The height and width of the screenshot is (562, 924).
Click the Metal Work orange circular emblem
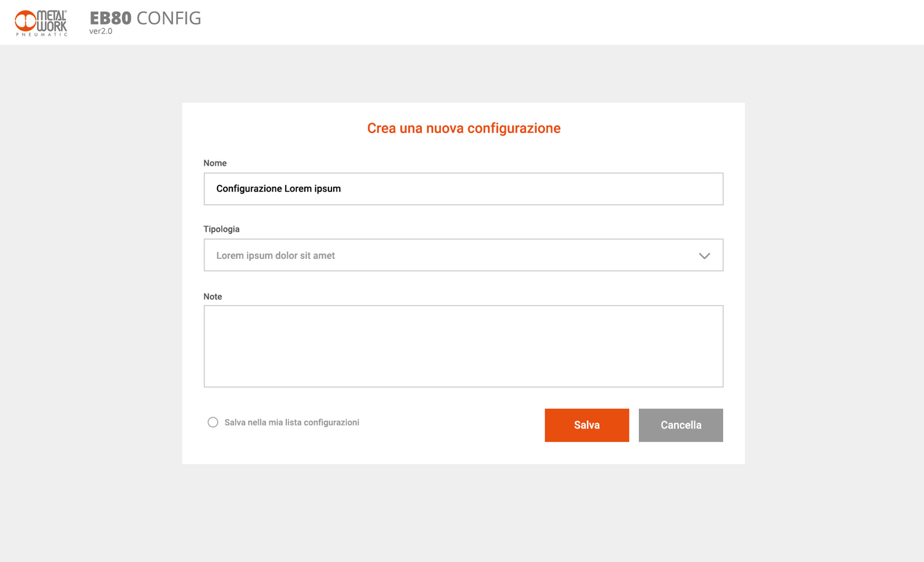pyautogui.click(x=25, y=20)
